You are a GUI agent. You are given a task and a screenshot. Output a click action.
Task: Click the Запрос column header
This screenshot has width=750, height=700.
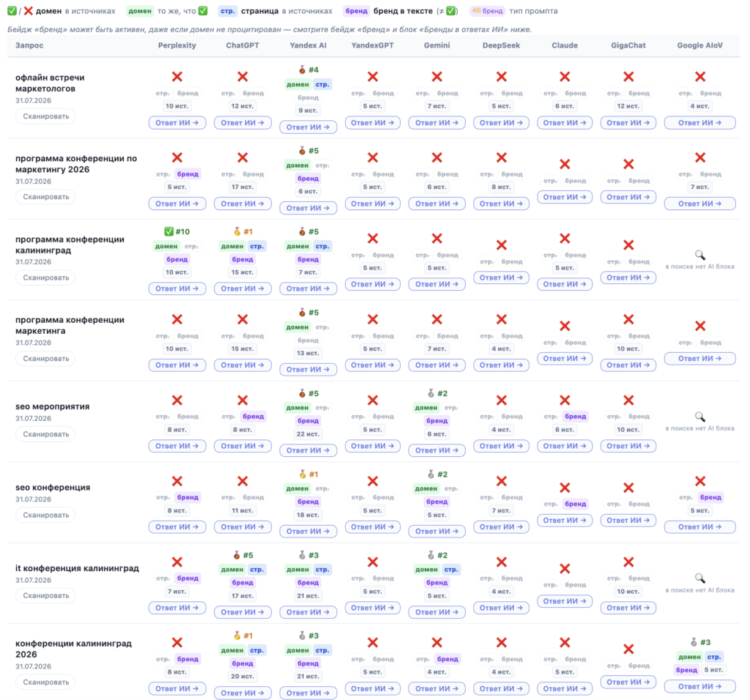[x=29, y=45]
